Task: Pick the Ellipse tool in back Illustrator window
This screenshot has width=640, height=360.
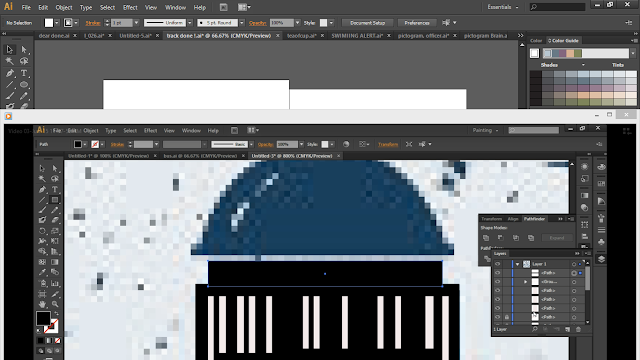Action: (x=24, y=85)
